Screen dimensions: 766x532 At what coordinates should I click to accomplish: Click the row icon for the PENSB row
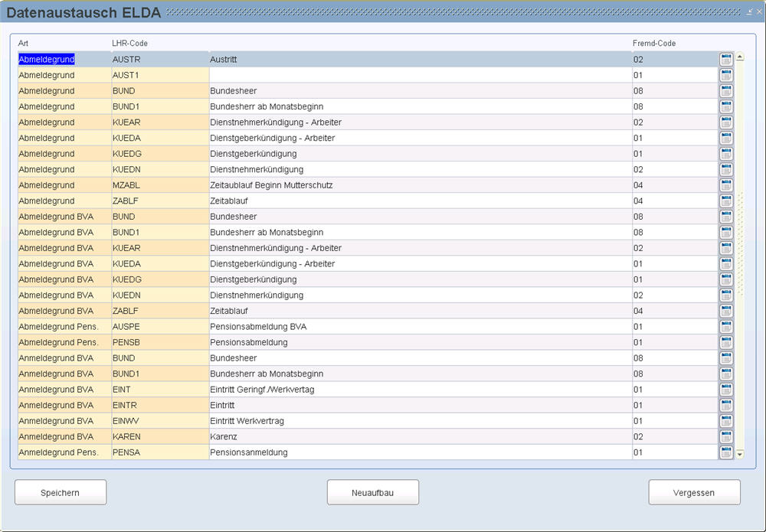[725, 342]
